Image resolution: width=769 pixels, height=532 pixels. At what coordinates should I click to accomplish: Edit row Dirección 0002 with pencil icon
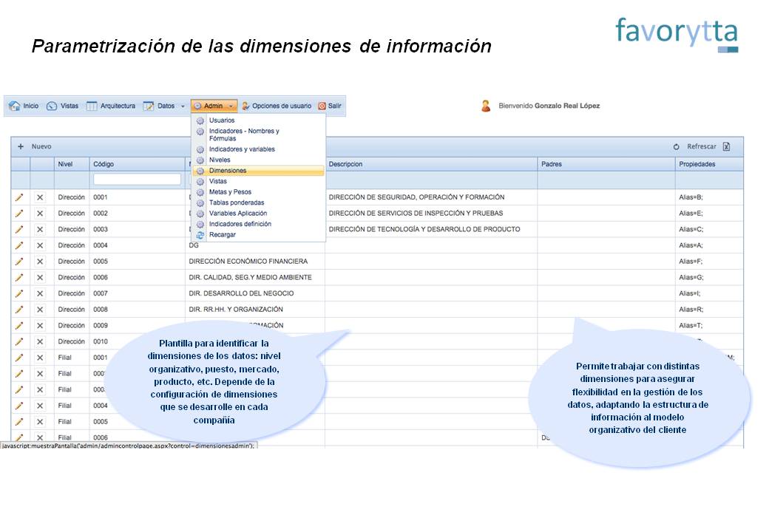tap(19, 214)
